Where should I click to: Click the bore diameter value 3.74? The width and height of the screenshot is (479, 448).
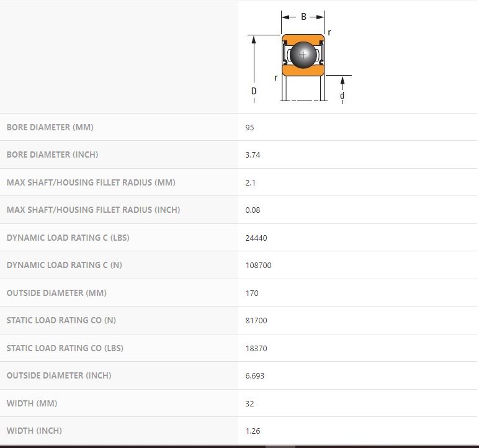click(253, 155)
